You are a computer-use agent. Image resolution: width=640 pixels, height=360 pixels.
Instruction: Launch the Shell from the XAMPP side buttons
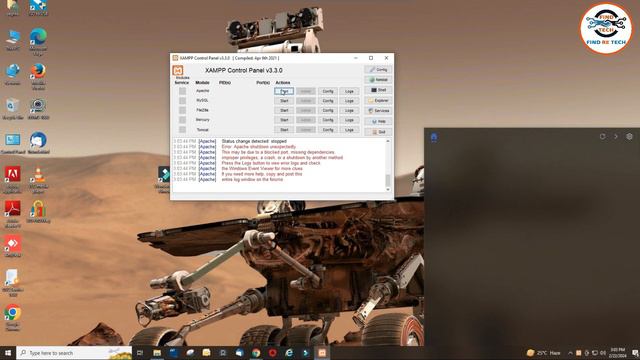pyautogui.click(x=378, y=90)
